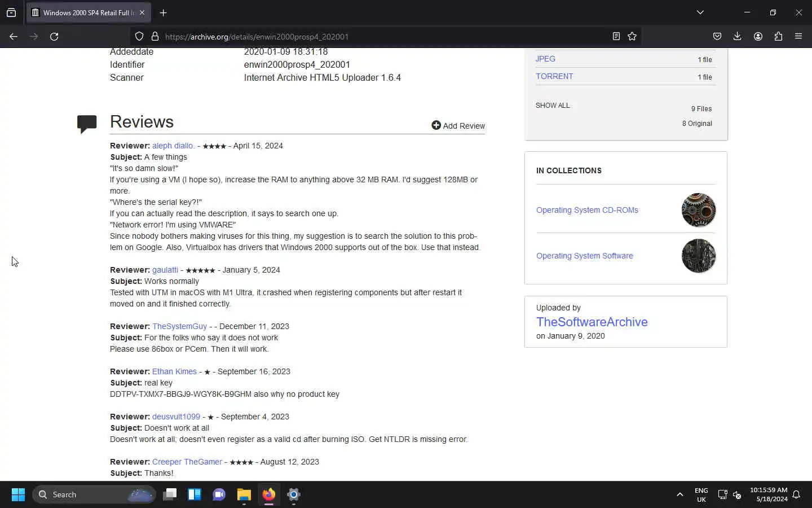Open a new browser tab

coord(163,12)
